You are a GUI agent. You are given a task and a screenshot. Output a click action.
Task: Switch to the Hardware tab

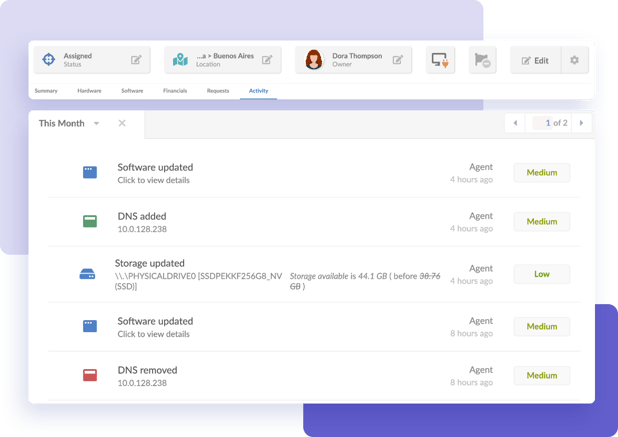[89, 91]
